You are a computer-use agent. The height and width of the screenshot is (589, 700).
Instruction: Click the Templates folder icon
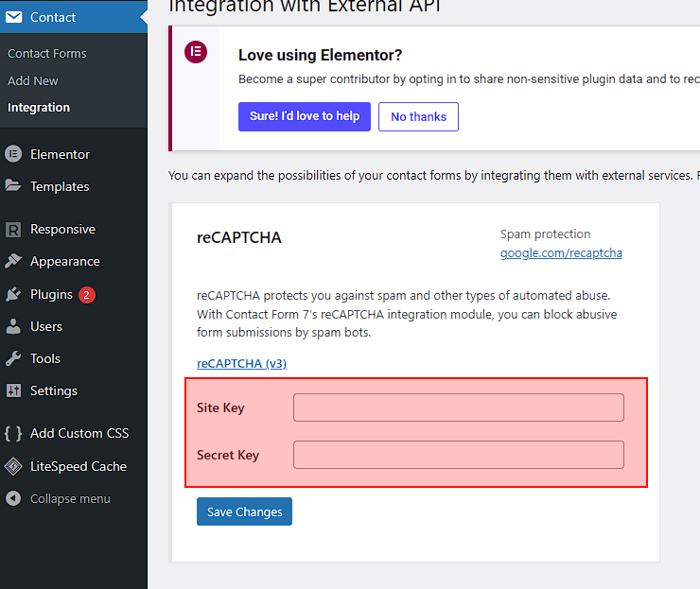pos(13,185)
